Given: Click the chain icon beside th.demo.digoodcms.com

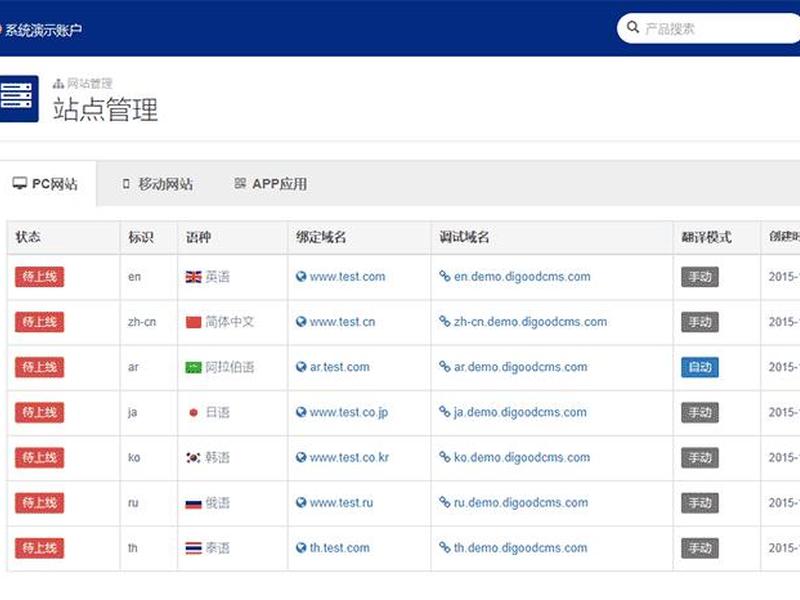Looking at the screenshot, I should pos(444,547).
